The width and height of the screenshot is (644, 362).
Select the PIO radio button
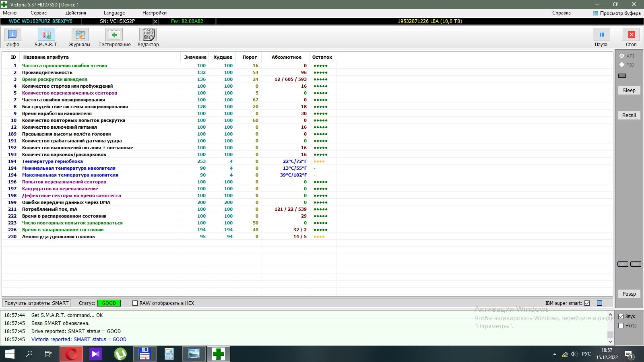tap(622, 65)
